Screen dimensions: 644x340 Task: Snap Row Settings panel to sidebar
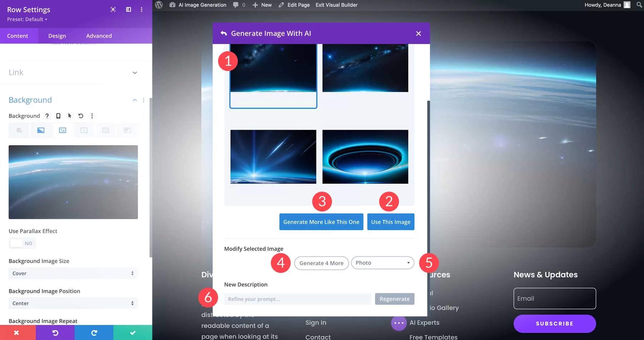click(x=128, y=10)
